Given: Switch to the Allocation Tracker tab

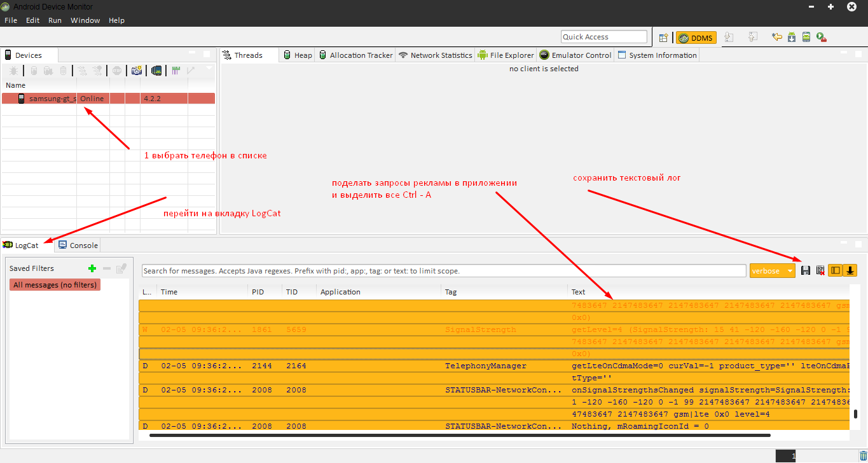Looking at the screenshot, I should tap(355, 55).
